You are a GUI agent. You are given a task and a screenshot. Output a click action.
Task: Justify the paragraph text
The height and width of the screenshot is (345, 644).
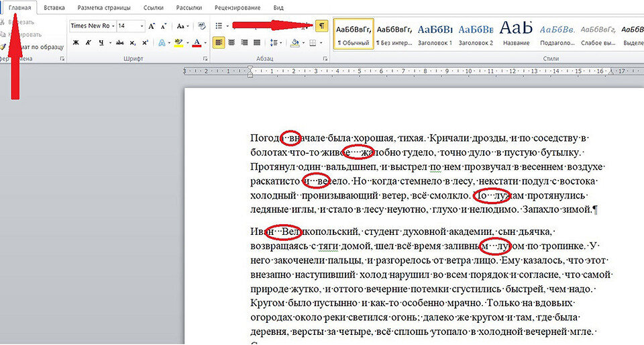(x=257, y=43)
